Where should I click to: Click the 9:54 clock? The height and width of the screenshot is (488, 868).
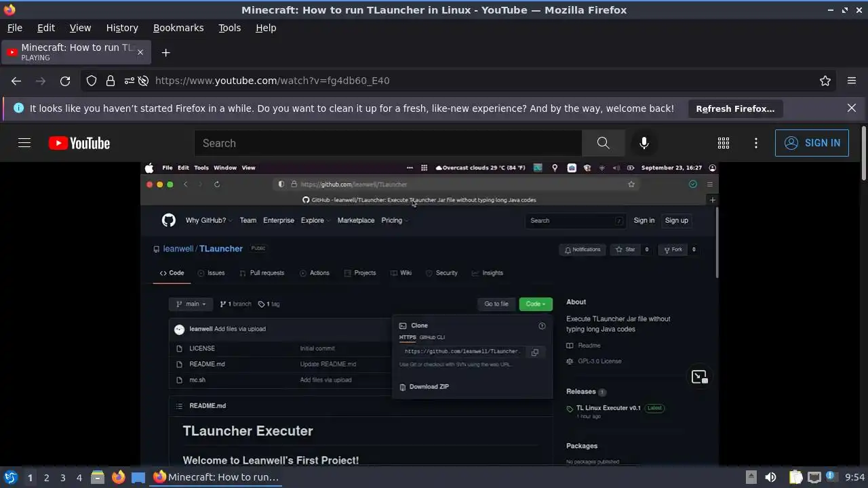coord(854,477)
